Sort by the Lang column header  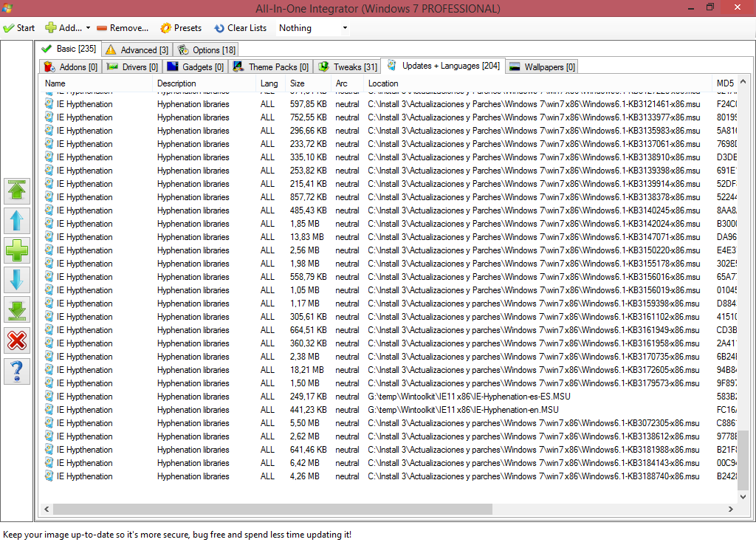tap(272, 83)
